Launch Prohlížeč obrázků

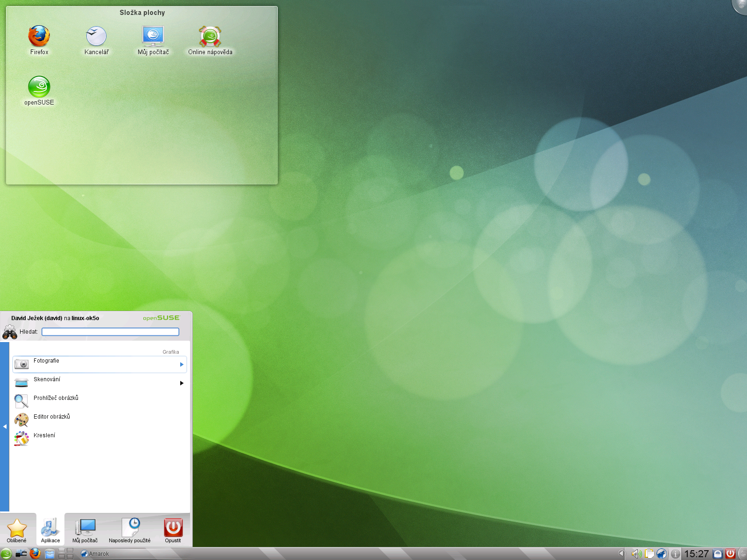click(99, 402)
